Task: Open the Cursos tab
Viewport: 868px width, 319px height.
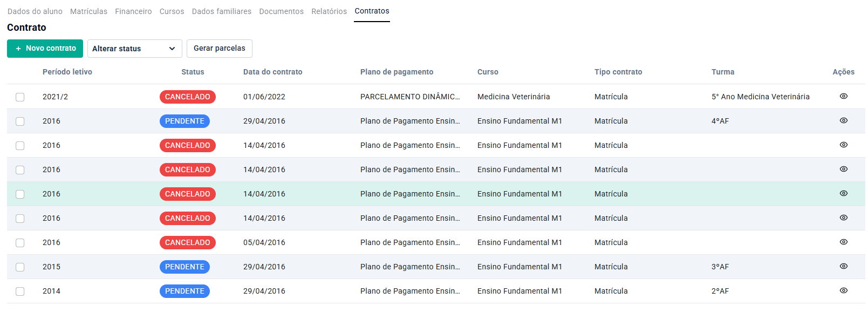Action: point(172,11)
